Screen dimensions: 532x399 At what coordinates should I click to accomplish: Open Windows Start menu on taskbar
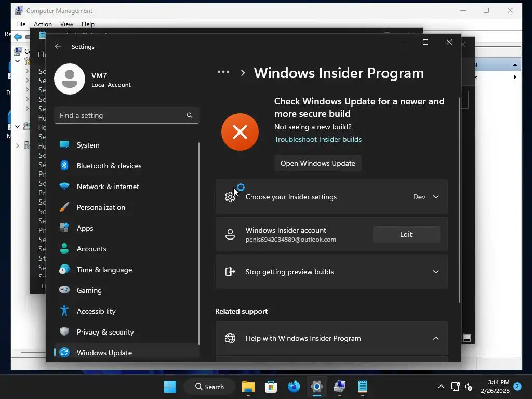170,387
